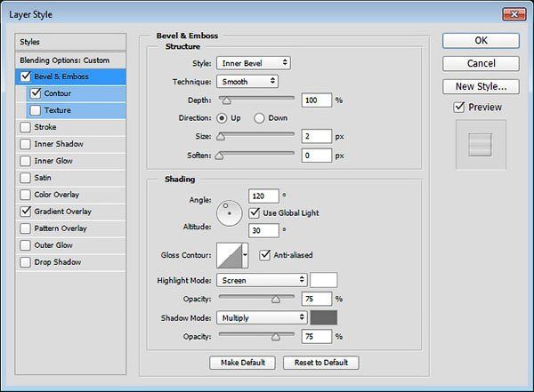Check the Color Overlay checkbox
The height and width of the screenshot is (392, 534).
pos(25,195)
